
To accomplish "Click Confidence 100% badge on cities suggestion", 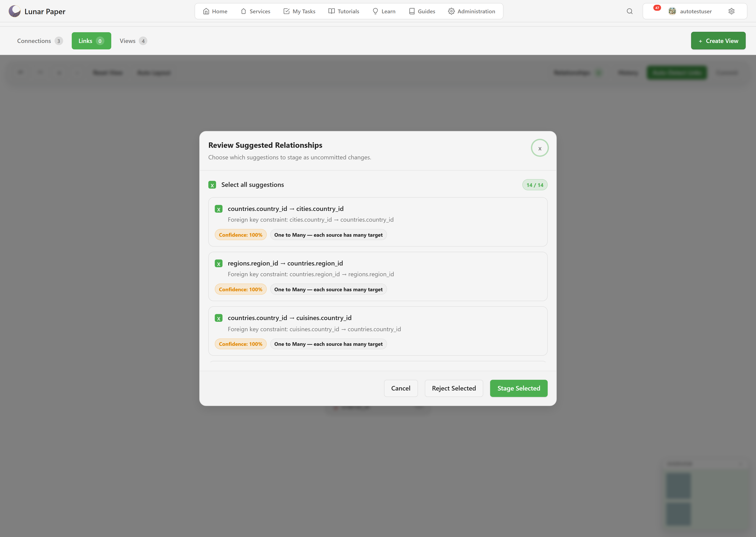I will point(240,235).
